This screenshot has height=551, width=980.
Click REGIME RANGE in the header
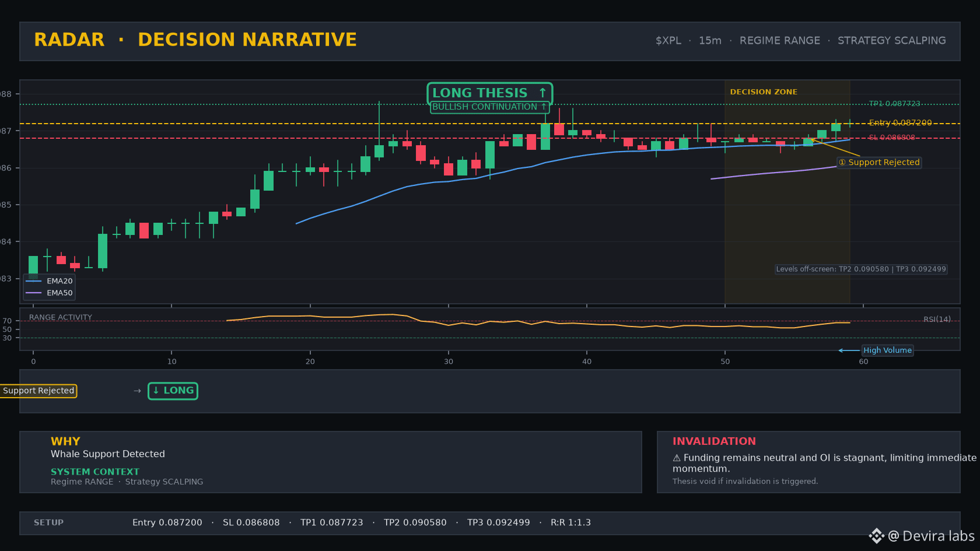[780, 41]
